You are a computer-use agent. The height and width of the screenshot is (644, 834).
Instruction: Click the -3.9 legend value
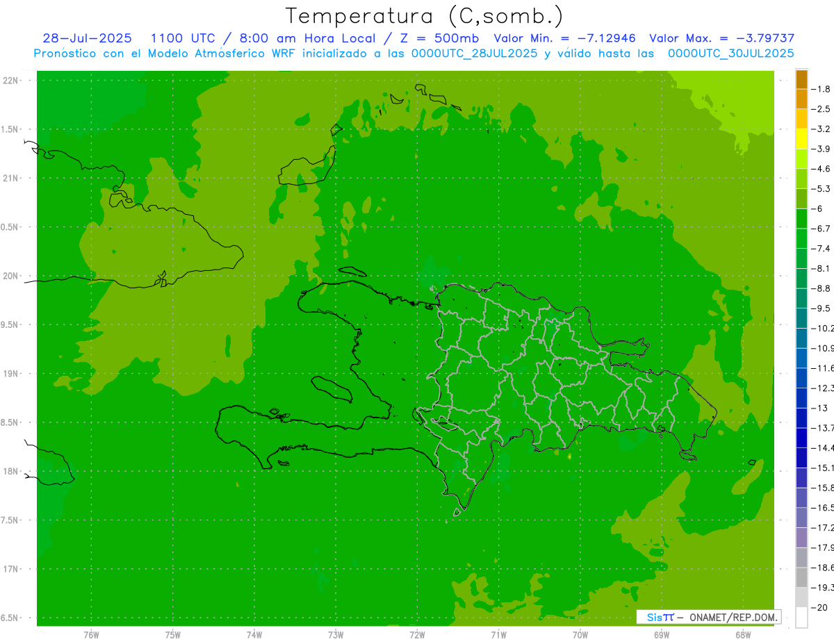(x=821, y=149)
